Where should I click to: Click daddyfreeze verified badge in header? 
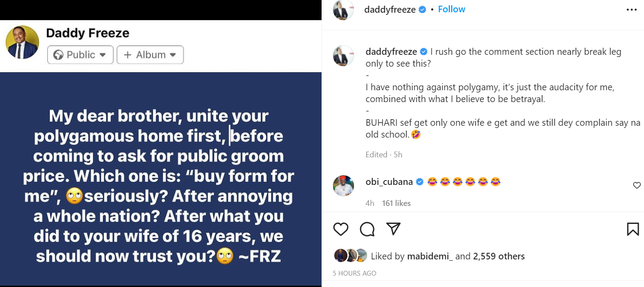(422, 10)
